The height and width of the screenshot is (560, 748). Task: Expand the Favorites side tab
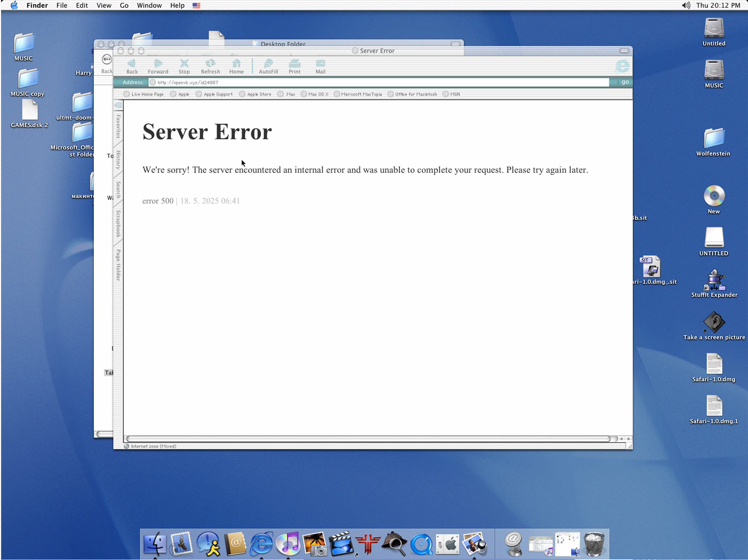click(x=118, y=127)
